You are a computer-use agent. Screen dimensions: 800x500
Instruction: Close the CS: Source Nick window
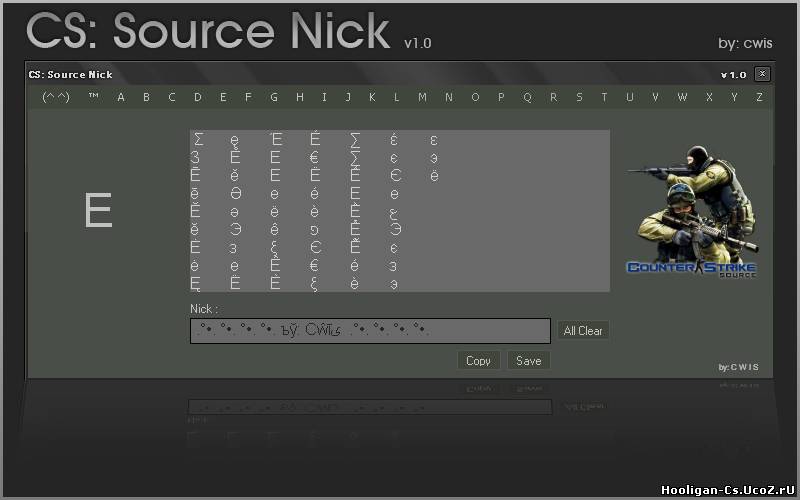[762, 74]
